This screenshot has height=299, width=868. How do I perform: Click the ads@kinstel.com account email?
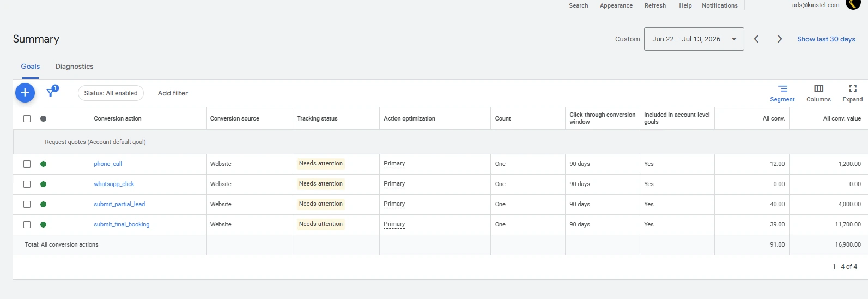click(816, 5)
